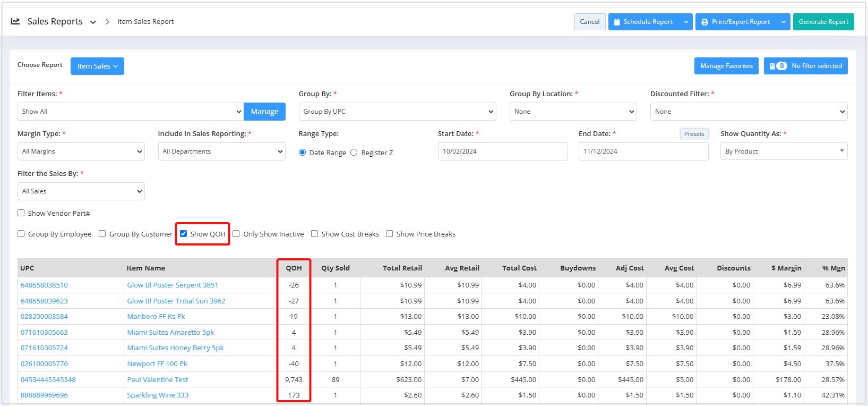
Task: Expand the Sales Reports dropdown arrow
Action: tap(93, 22)
